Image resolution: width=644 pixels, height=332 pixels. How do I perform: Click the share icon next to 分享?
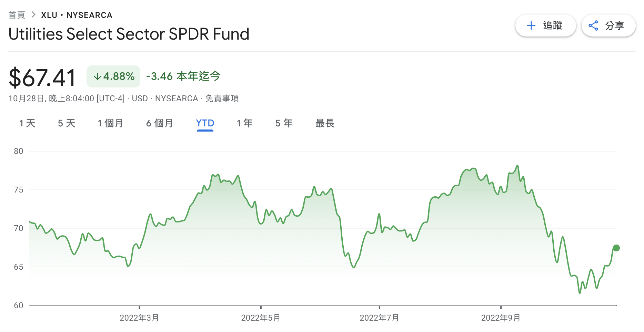point(593,25)
